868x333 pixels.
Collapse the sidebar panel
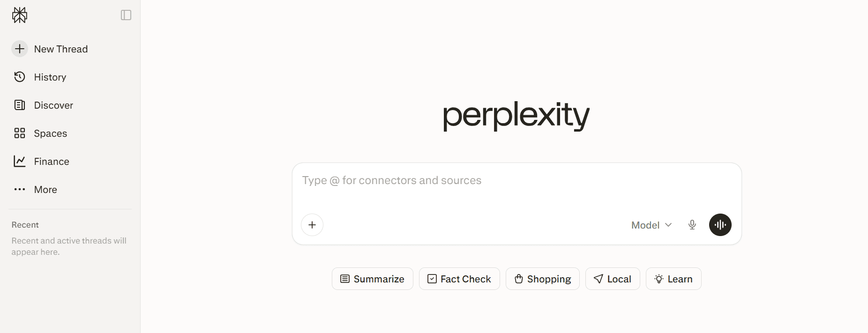pyautogui.click(x=126, y=15)
